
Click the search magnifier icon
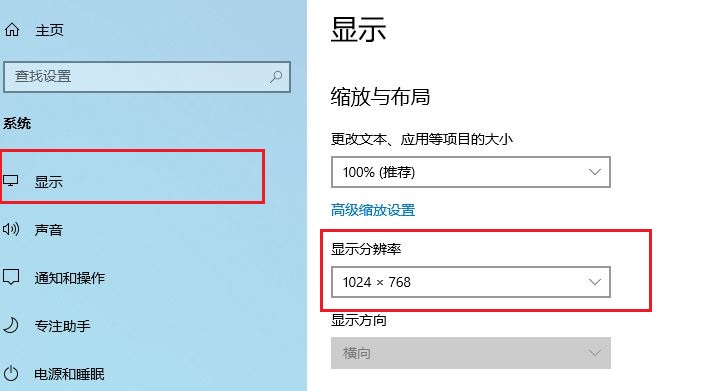coord(275,76)
